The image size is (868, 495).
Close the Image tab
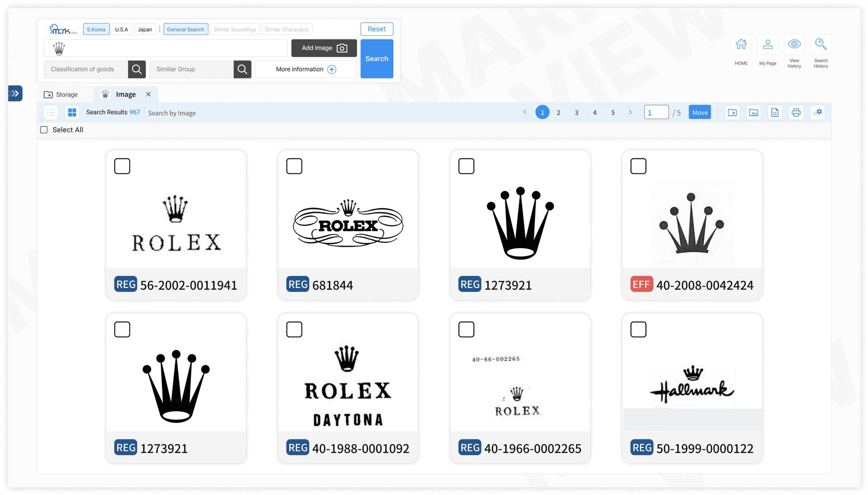tap(148, 94)
